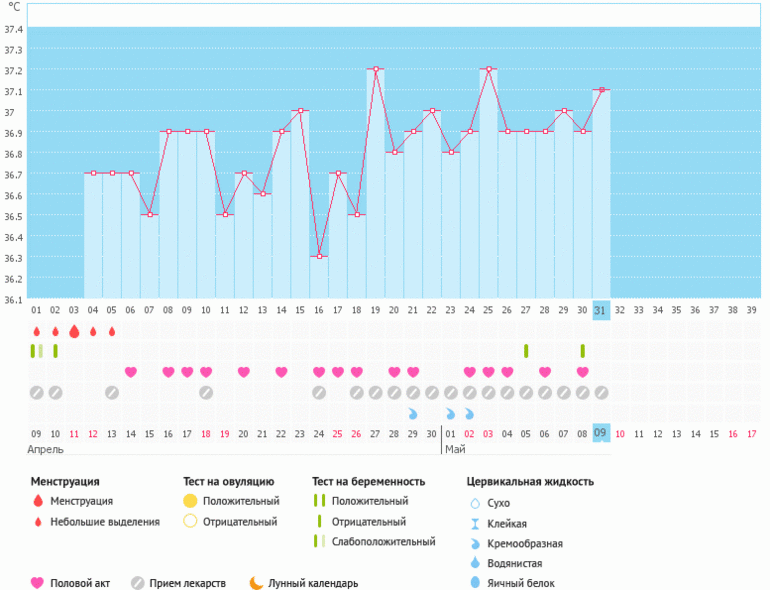
Task: Select the 37 temperature point on cycle day 22
Action: point(432,111)
